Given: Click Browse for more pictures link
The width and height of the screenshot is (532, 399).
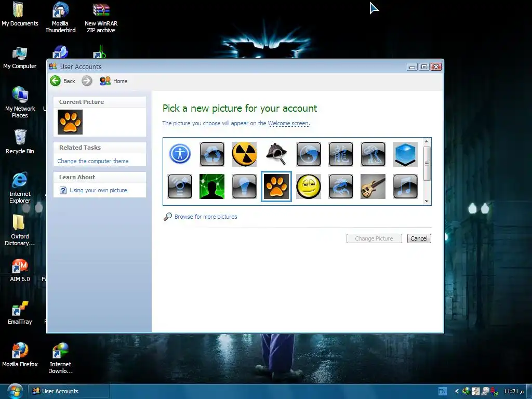Looking at the screenshot, I should [206, 217].
